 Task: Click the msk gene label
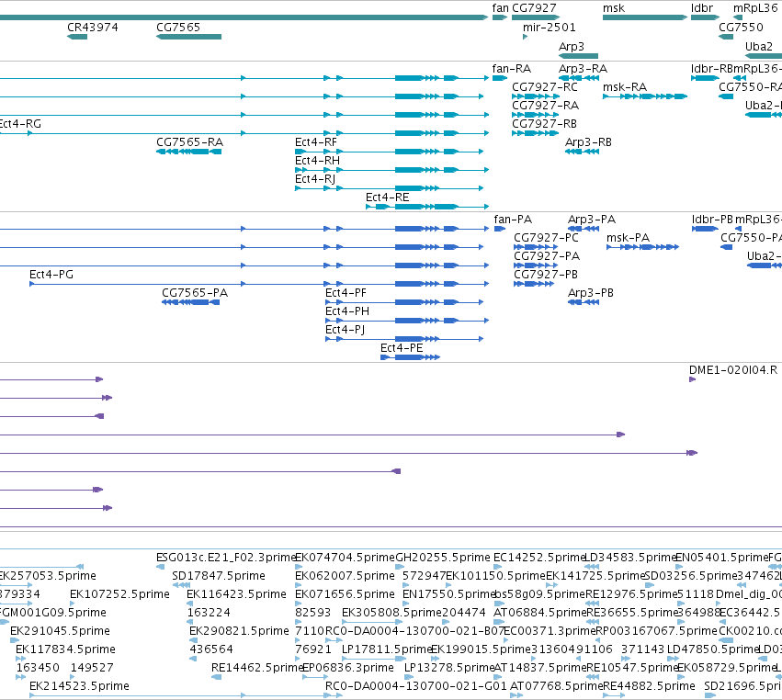pos(614,8)
